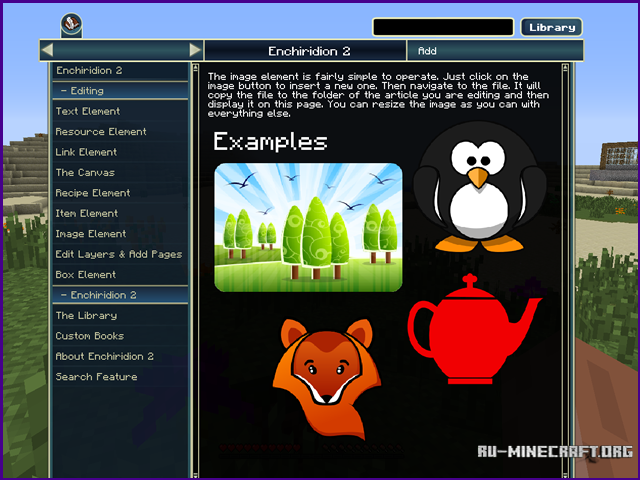
Task: Open Edit Layers & Add Pages article
Action: click(120, 254)
